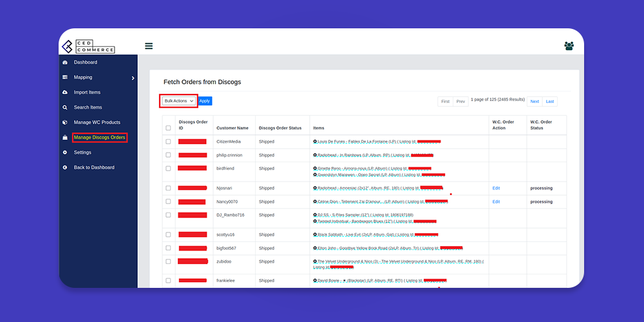Click the CedCommerce logo
The image size is (644, 322).
(88, 46)
